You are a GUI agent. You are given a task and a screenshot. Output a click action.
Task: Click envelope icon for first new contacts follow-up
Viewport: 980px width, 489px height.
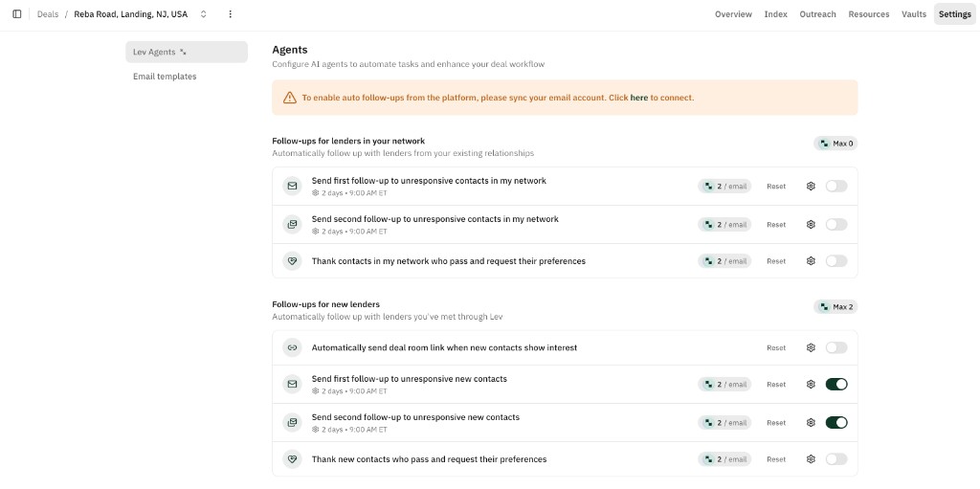pyautogui.click(x=292, y=384)
